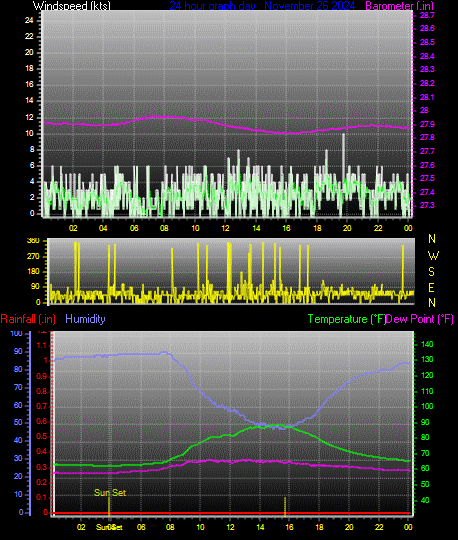The height and width of the screenshot is (540, 458).
Task: Select the 100 value on the humidity axis
Action: coord(16,333)
